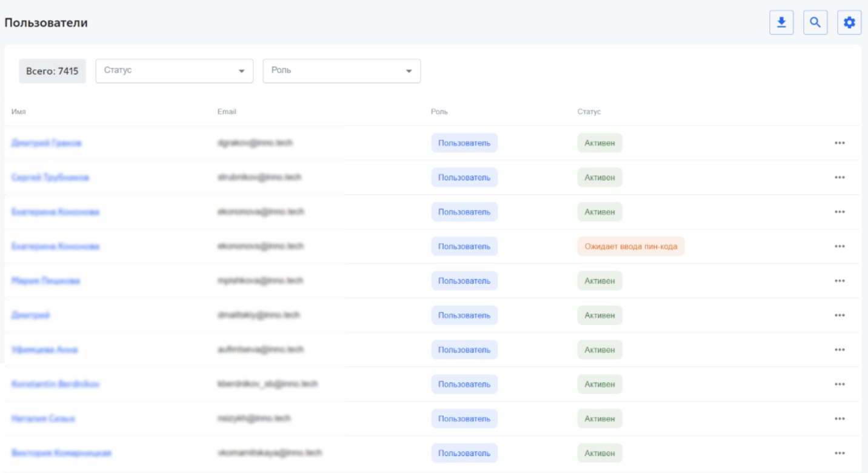Open the Екатерина Кононова link with Активен status

click(x=55, y=212)
